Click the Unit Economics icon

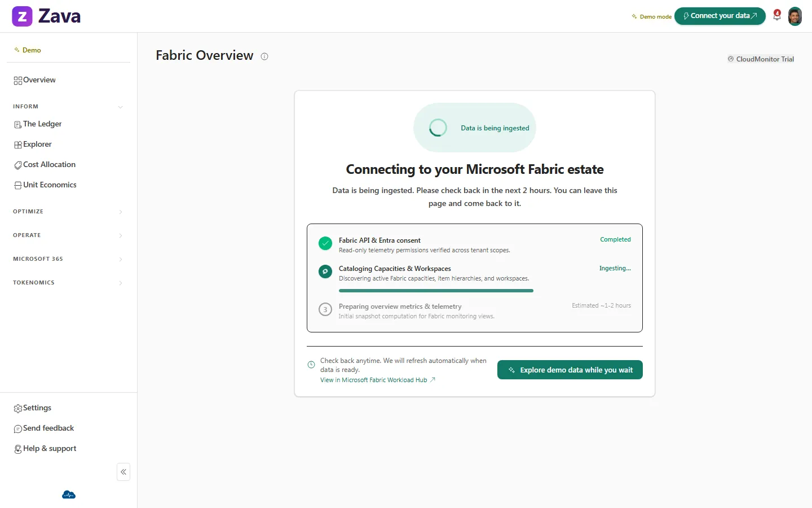pos(18,186)
